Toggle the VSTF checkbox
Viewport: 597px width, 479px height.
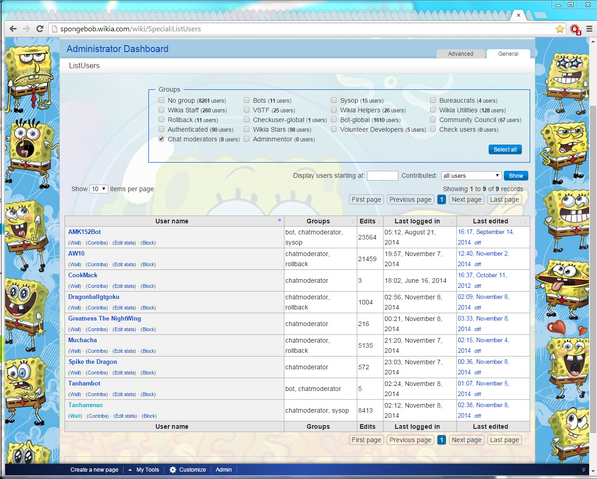(247, 110)
